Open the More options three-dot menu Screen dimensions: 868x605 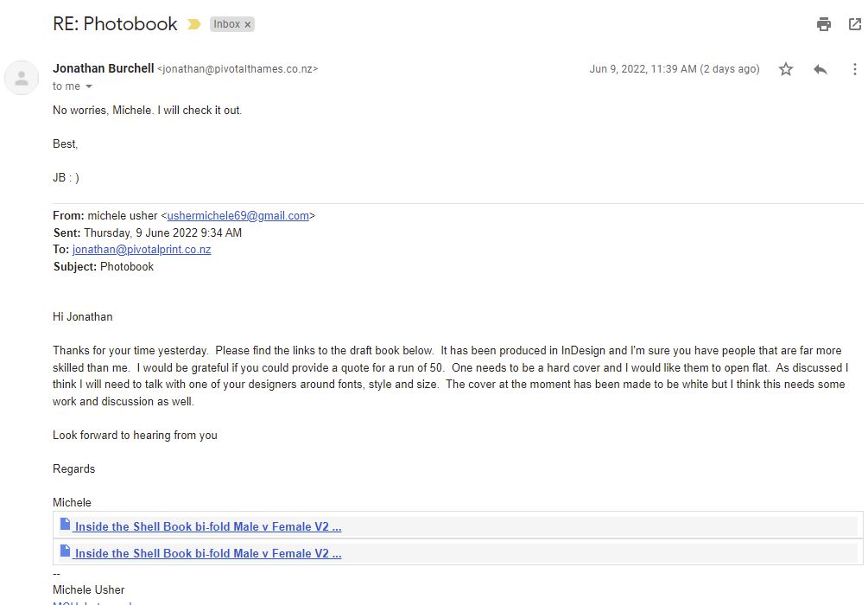click(x=855, y=69)
